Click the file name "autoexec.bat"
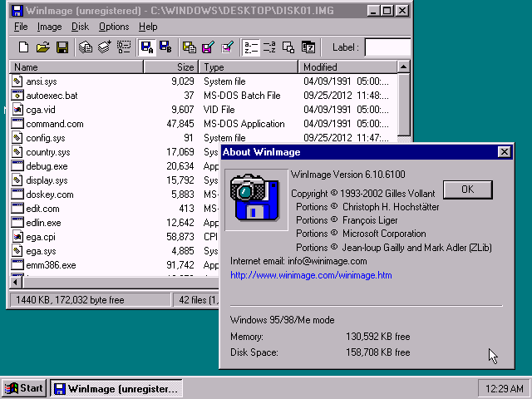 tap(52, 96)
